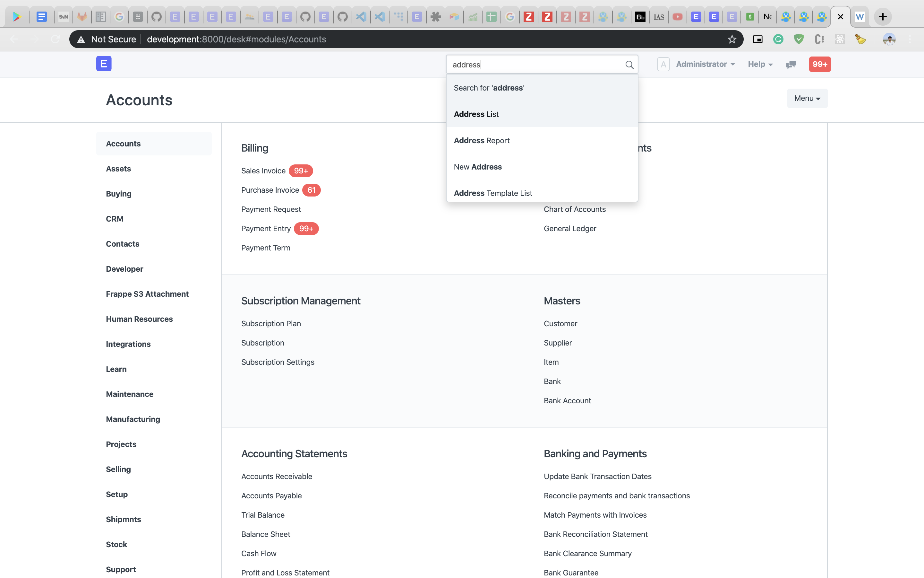This screenshot has width=924, height=578.
Task: Open Bank Account under Masters
Action: (x=567, y=401)
